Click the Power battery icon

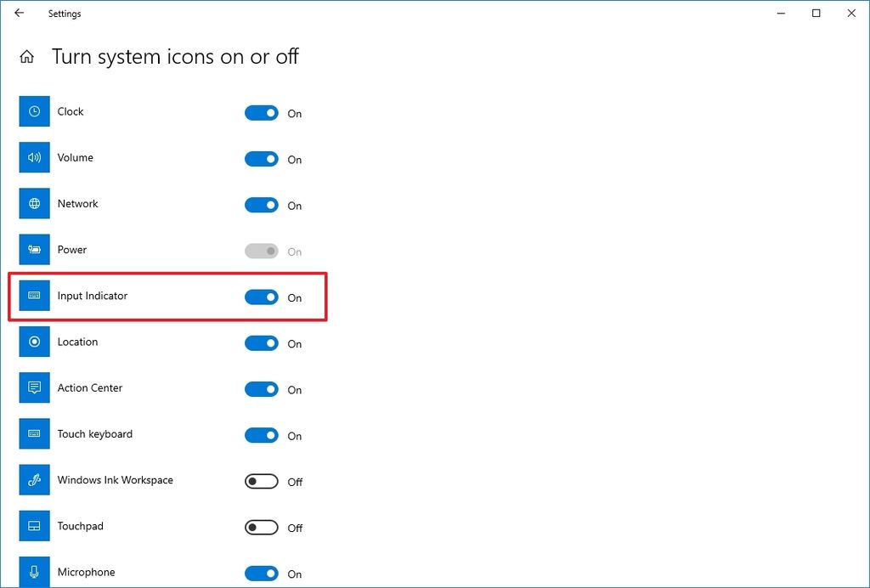[34, 249]
